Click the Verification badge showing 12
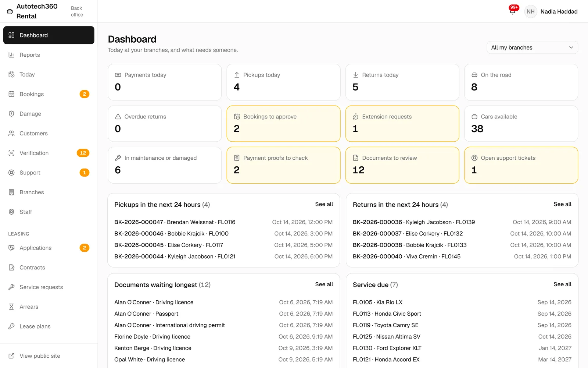 coord(83,153)
